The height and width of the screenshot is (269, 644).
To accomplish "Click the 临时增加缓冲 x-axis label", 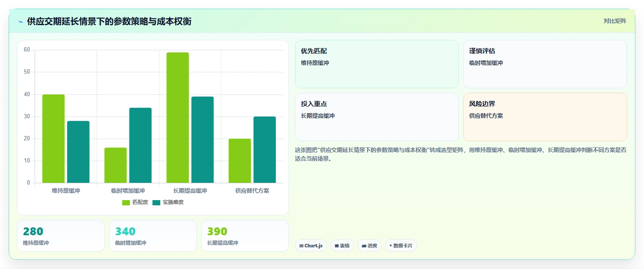I will point(128,191).
